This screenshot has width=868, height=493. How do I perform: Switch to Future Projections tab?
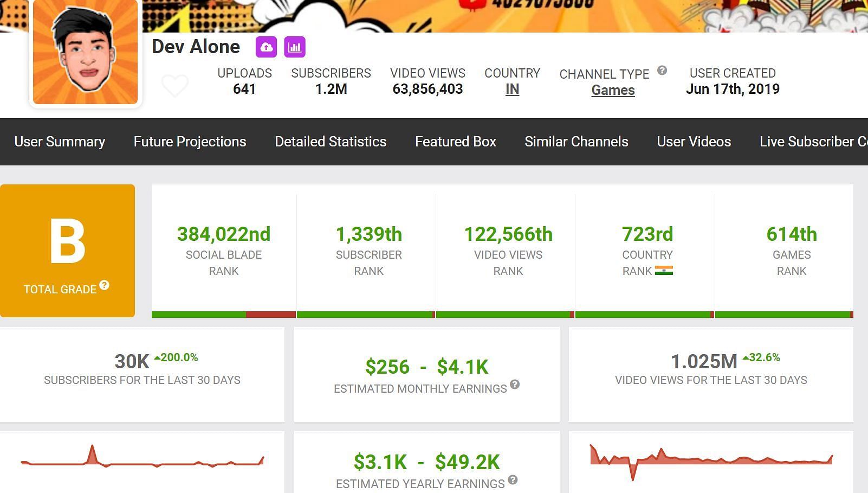190,142
